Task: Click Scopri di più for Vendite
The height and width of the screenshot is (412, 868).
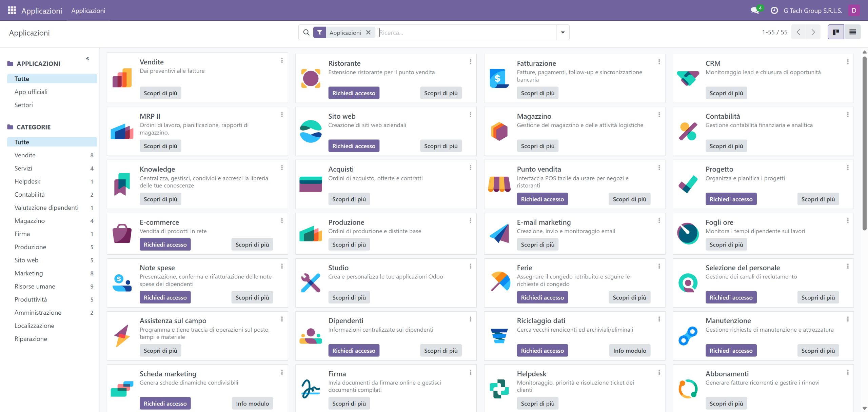Action: 160,93
